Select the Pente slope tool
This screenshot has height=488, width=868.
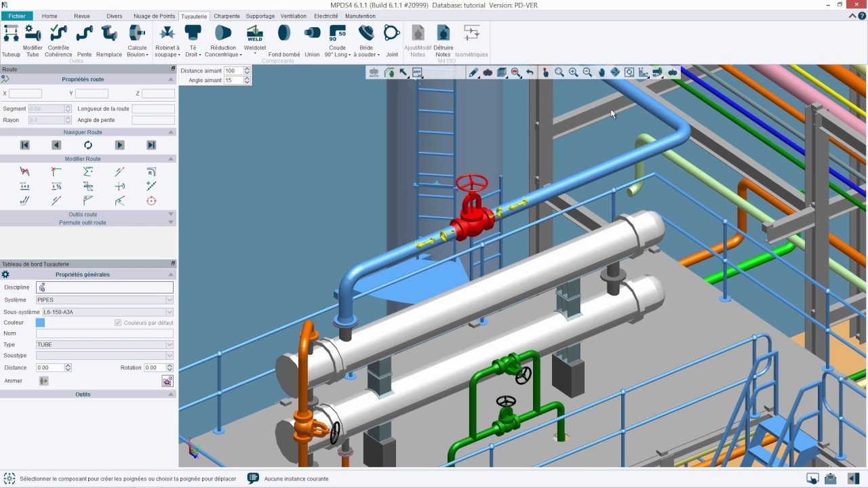coord(85,41)
